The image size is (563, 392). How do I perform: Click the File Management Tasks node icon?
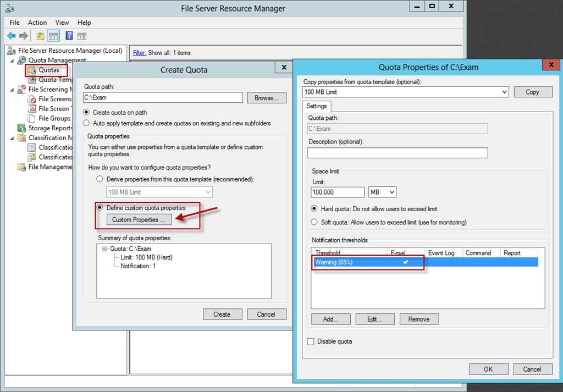click(x=22, y=167)
